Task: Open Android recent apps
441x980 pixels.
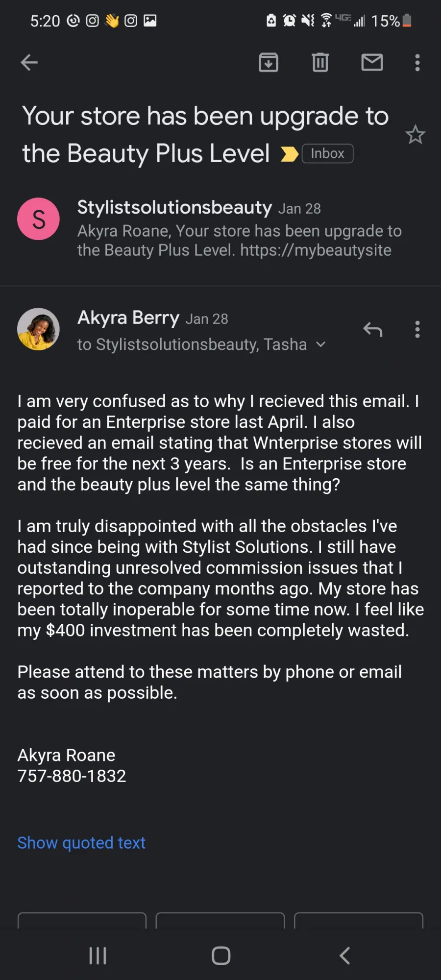Action: click(x=98, y=955)
